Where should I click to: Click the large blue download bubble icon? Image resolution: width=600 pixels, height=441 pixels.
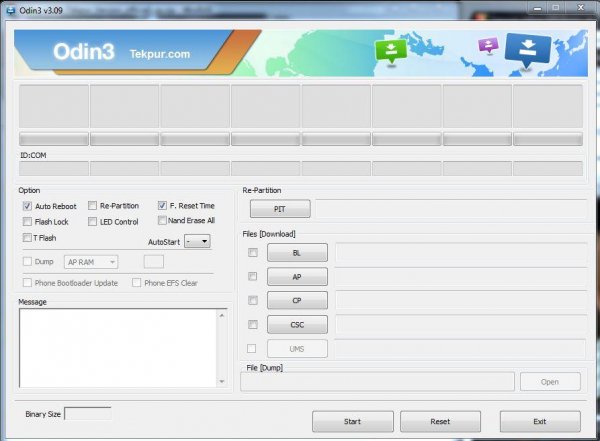tap(528, 49)
